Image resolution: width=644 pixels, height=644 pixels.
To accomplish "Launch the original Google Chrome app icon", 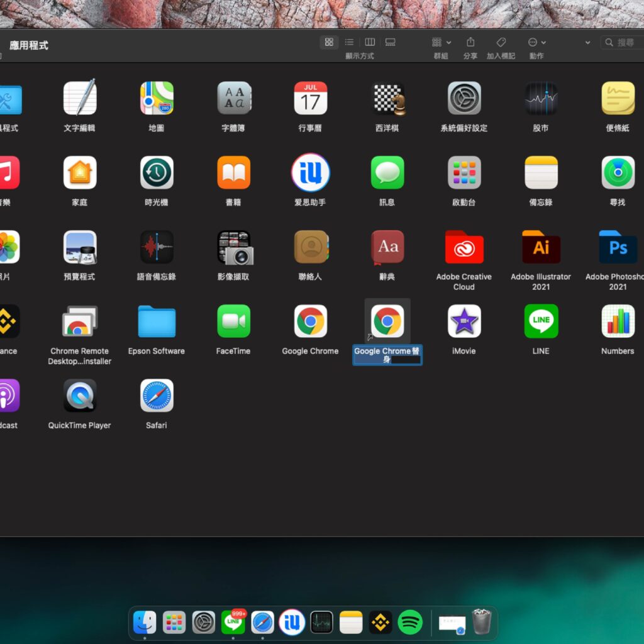I will pos(311,321).
